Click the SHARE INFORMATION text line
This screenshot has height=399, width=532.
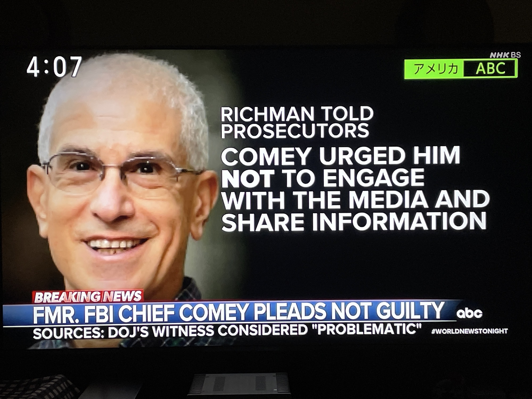354,221
